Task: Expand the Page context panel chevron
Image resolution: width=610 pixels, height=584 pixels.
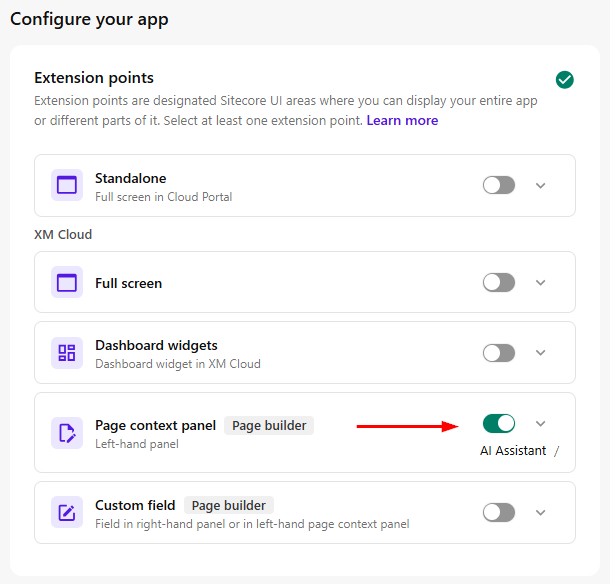Action: click(541, 424)
